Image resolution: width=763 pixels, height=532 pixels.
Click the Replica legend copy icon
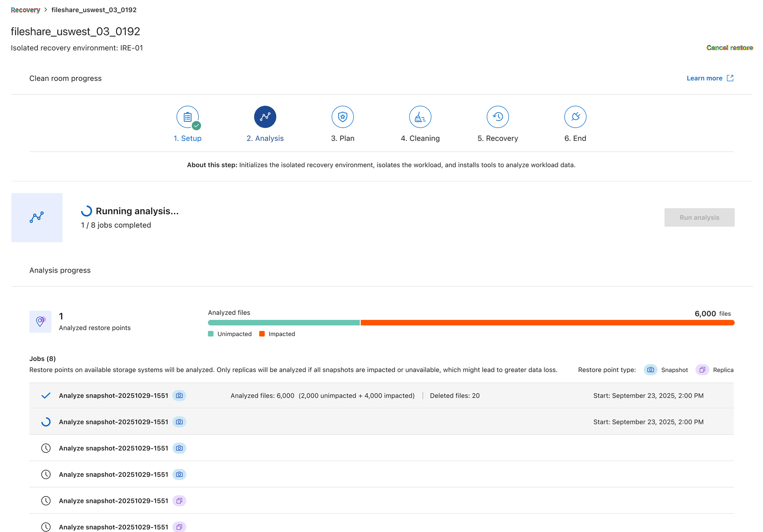coord(702,370)
